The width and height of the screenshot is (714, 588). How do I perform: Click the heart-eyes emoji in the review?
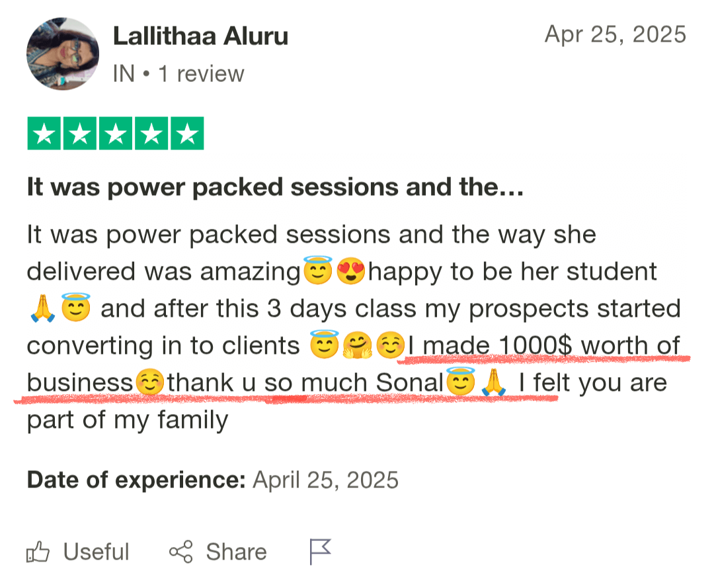click(x=350, y=272)
